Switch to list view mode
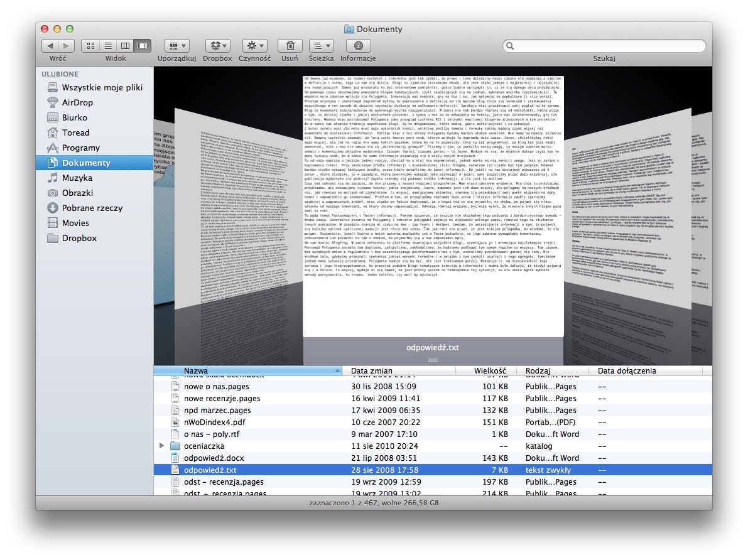 click(x=108, y=46)
